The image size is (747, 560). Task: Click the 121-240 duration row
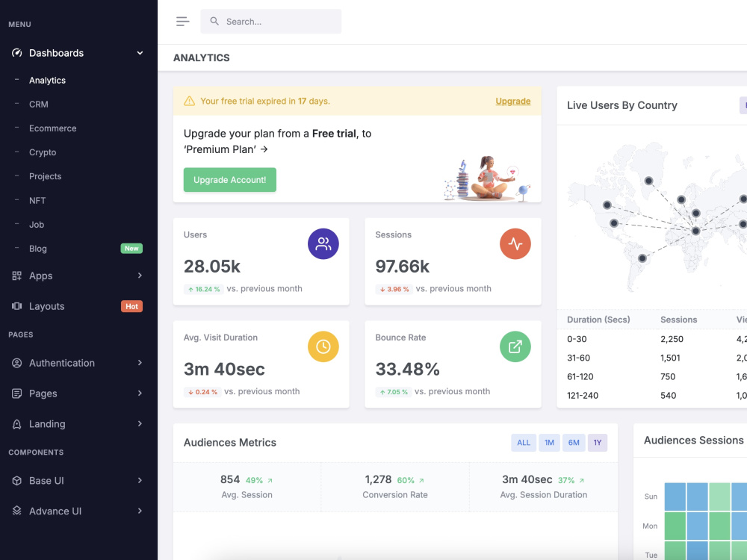[651, 395]
